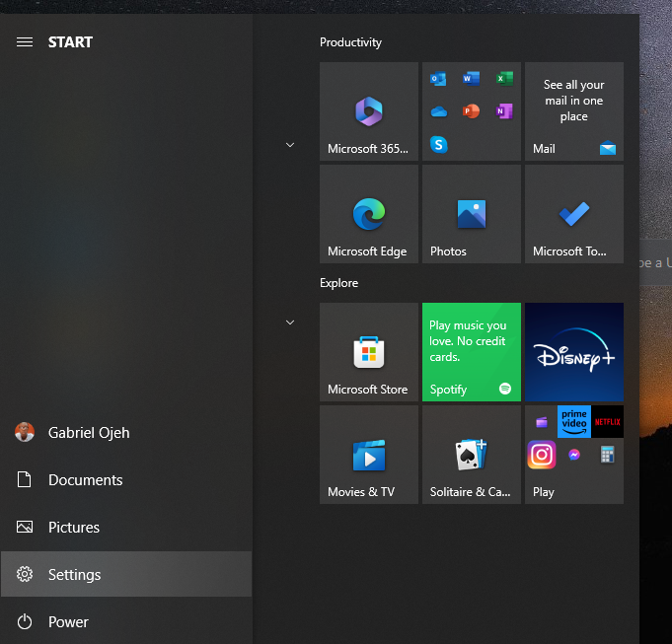Click the chevron beside the Productivity group
Image resolution: width=672 pixels, height=644 pixels.
point(290,145)
